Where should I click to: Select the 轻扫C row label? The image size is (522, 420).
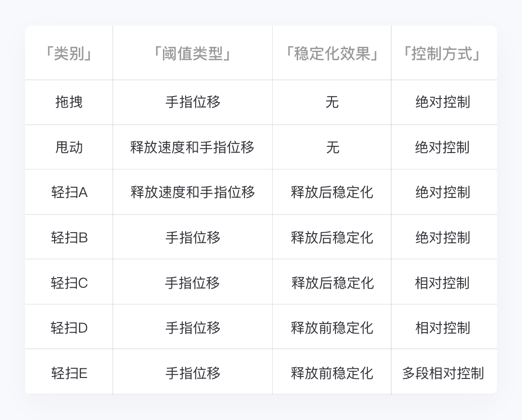click(x=69, y=283)
